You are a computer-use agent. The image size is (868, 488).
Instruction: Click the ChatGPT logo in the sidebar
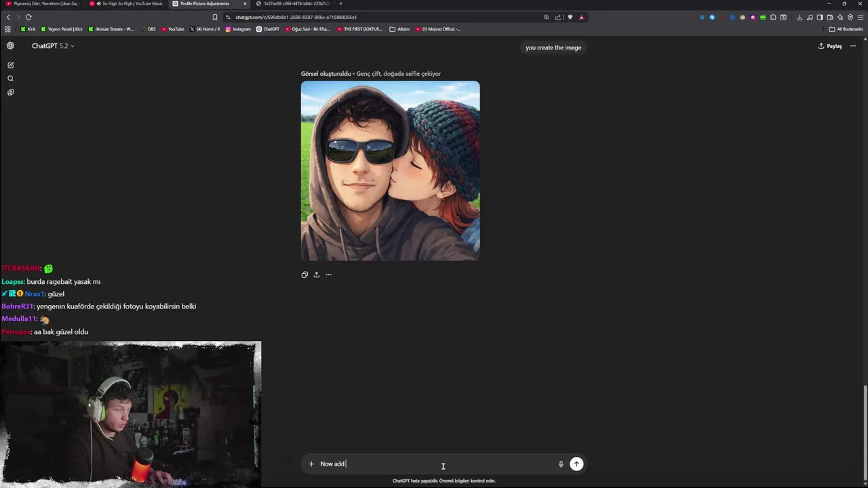(x=10, y=45)
